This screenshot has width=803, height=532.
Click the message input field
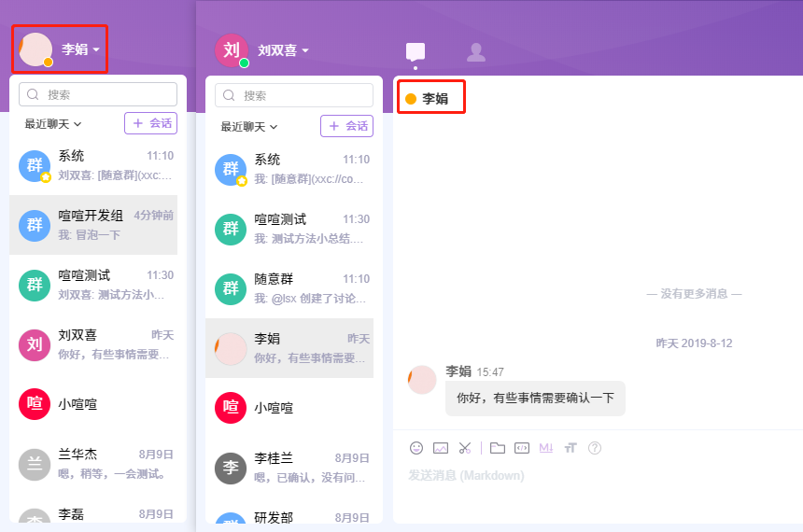click(598, 485)
